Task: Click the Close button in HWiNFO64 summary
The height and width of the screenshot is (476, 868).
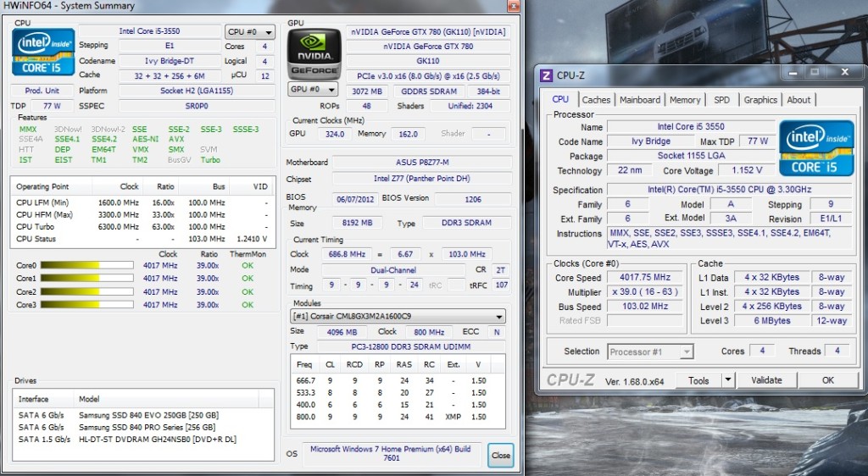Action: coord(500,455)
